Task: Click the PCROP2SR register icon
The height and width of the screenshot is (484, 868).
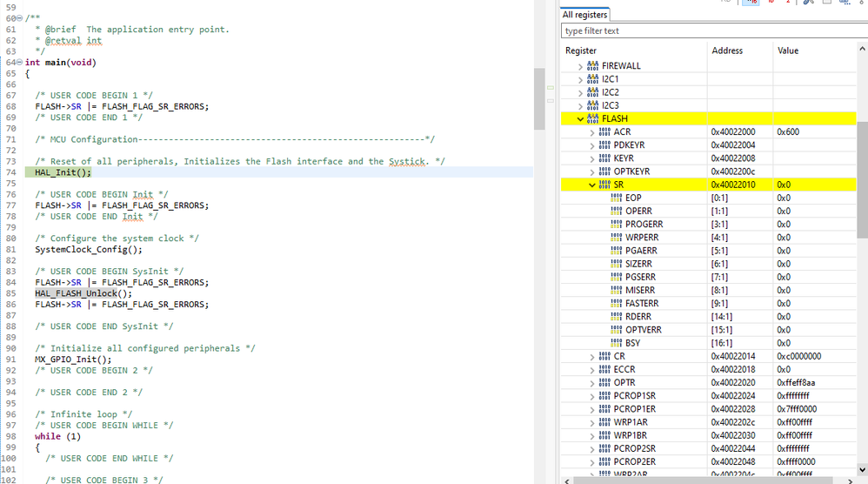Action: tap(604, 448)
